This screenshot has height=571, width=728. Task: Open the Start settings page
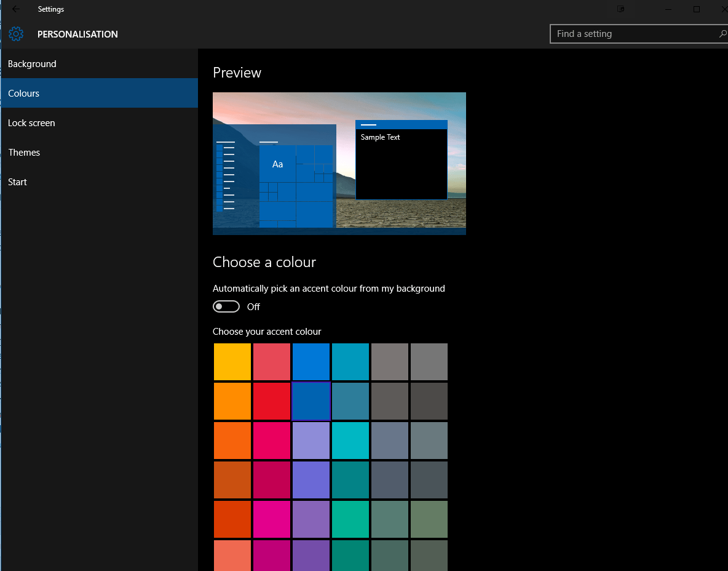pos(99,182)
